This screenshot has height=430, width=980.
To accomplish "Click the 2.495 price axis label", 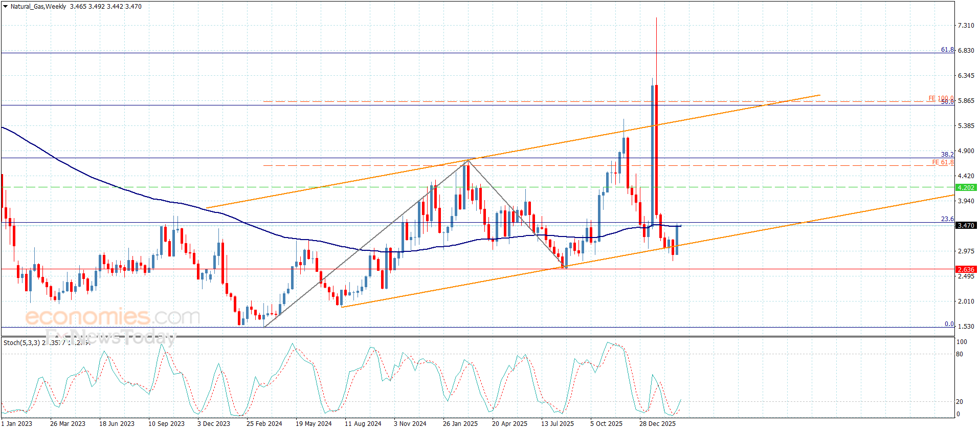I will point(966,276).
